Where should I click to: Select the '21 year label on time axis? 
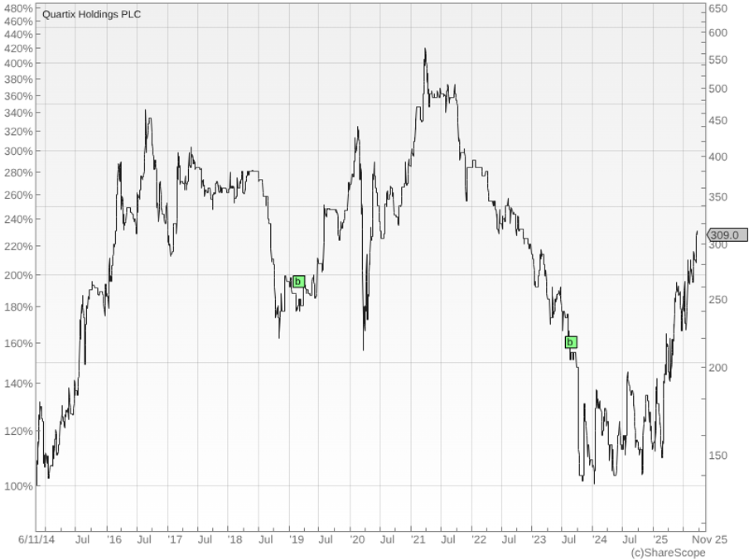[418, 539]
